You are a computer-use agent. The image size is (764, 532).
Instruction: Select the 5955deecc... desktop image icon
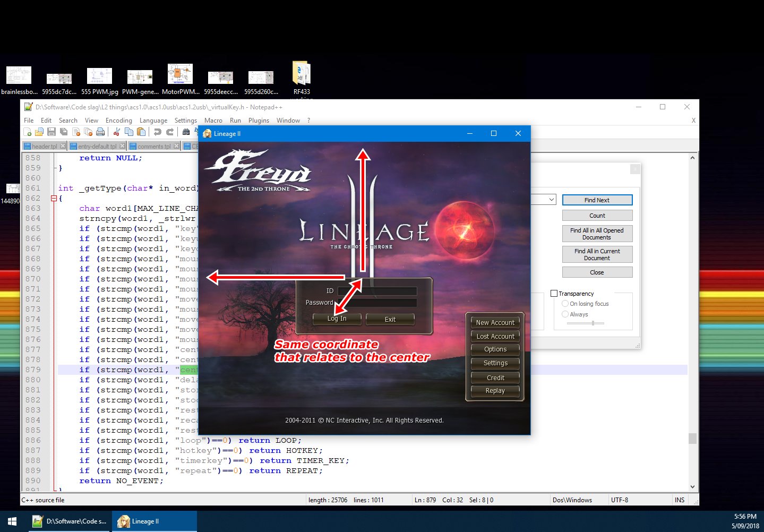coord(221,82)
